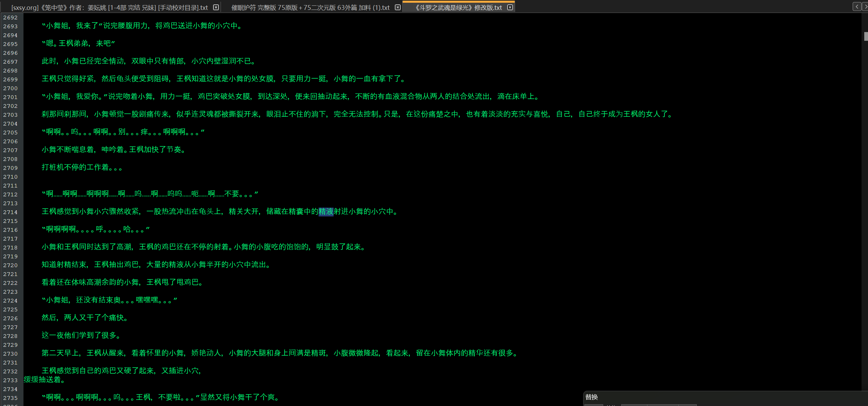Click the highlighted selected word on line 2714
Viewport: 868px width, 406px height.
pyautogui.click(x=326, y=212)
